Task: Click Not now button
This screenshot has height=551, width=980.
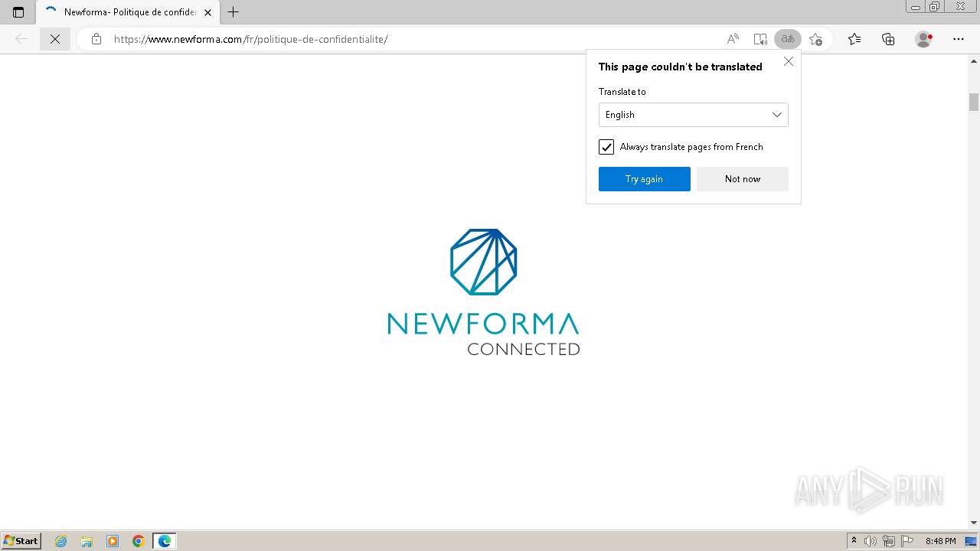Action: click(742, 179)
